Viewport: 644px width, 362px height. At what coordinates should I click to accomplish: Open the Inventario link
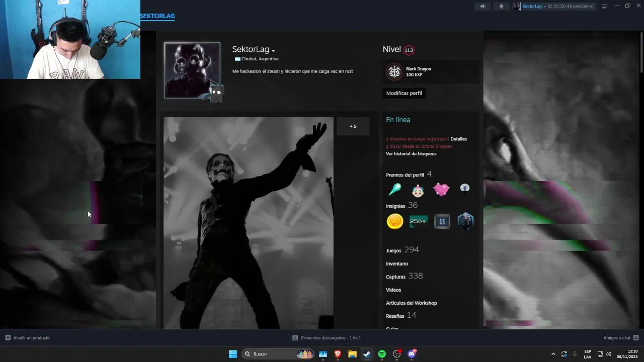point(397,263)
